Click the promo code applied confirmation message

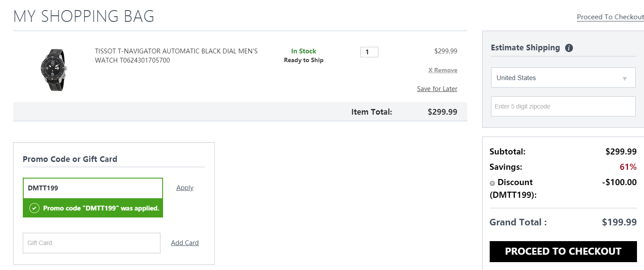pyautogui.click(x=93, y=208)
